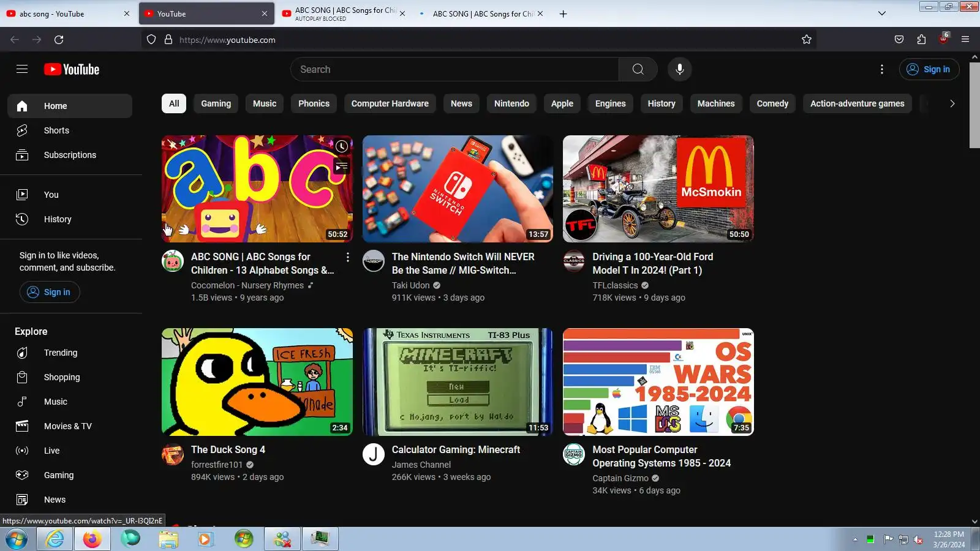Open Shorts in the sidebar
This screenshot has height=551, width=980.
[x=70, y=130]
